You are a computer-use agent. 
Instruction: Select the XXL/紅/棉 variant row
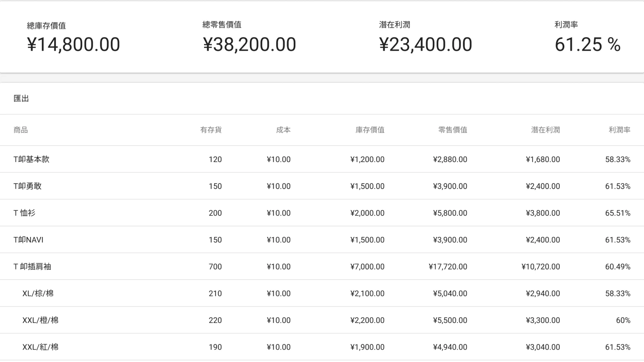[x=40, y=347]
